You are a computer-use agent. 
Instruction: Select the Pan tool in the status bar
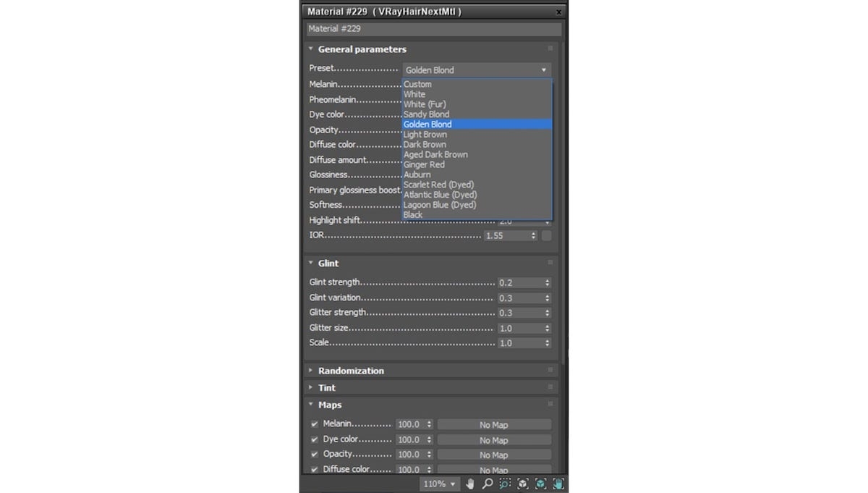pos(469,483)
